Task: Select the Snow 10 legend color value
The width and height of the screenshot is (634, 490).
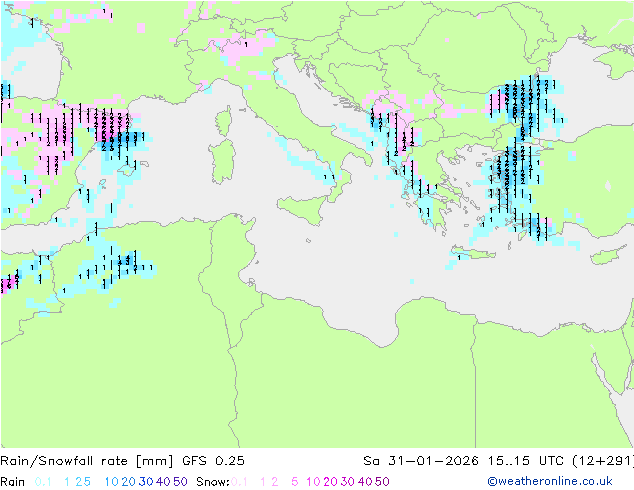Action: (x=313, y=482)
